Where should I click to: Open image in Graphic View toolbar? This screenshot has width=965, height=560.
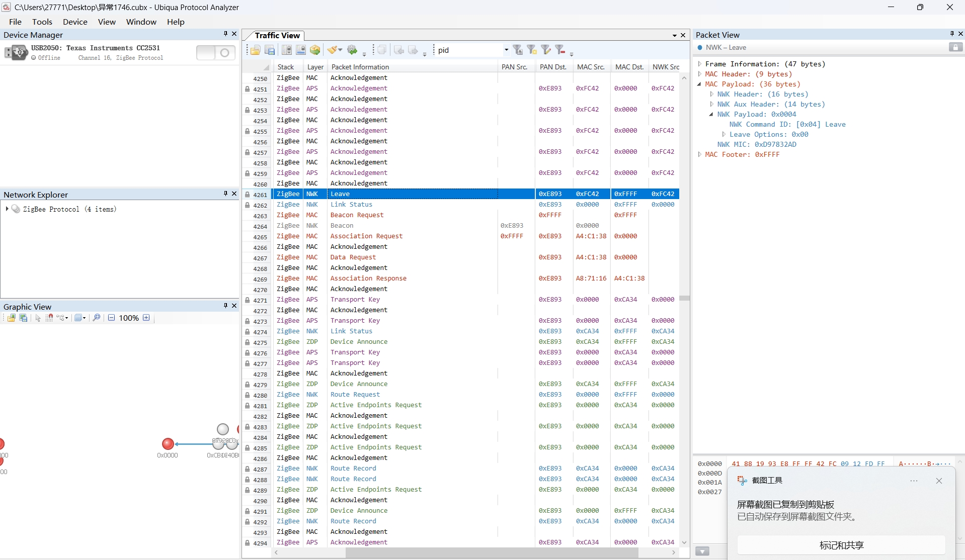(x=11, y=318)
